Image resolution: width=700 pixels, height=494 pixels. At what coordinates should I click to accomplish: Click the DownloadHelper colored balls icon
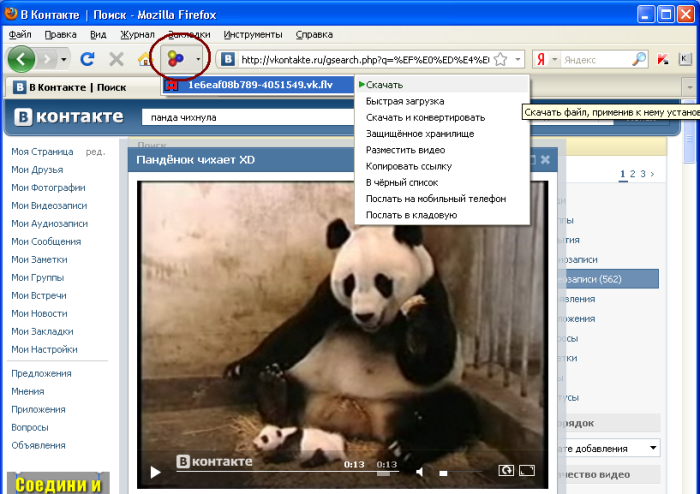pos(177,59)
